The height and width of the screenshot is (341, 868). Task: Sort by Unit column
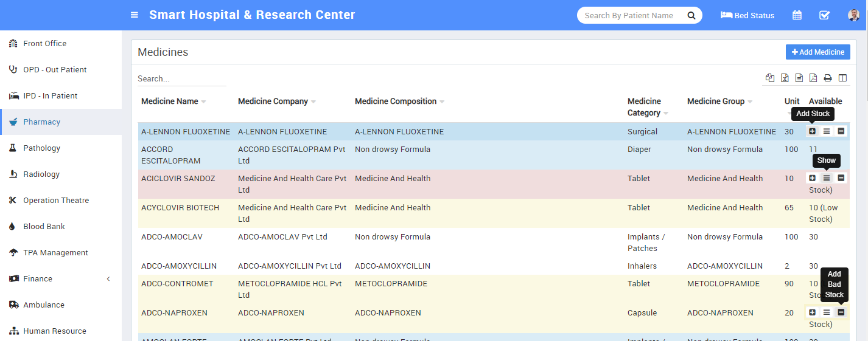click(792, 102)
